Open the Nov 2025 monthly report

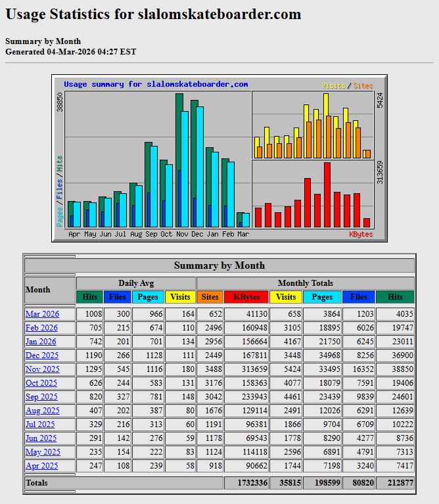pyautogui.click(x=42, y=369)
